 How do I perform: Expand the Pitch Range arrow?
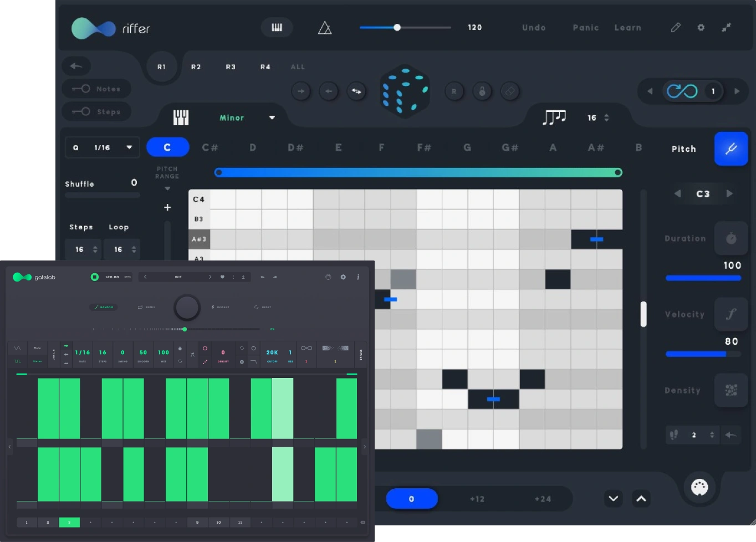click(x=167, y=189)
